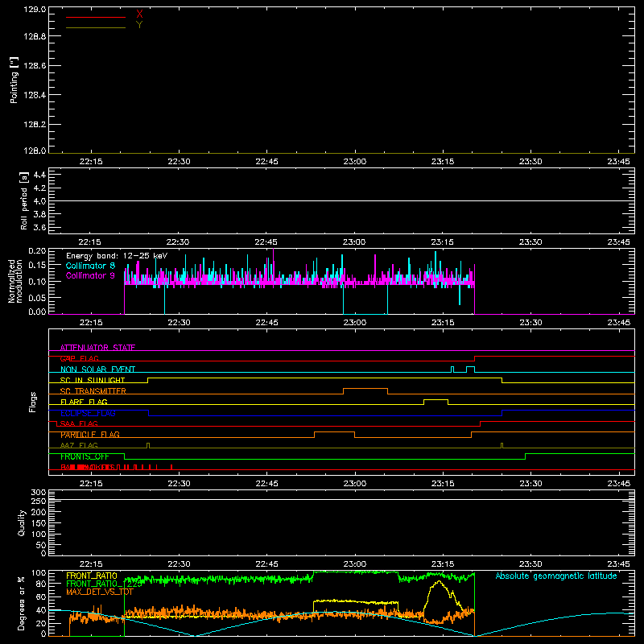
Task: Select the green FRONT_RATIO_1225 legend label
Action: tap(104, 584)
